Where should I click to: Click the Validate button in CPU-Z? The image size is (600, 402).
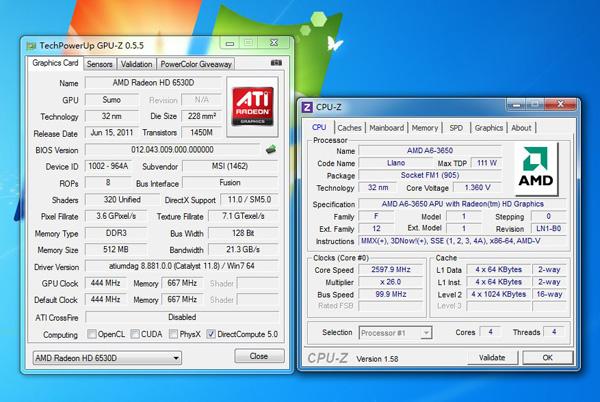coord(492,358)
